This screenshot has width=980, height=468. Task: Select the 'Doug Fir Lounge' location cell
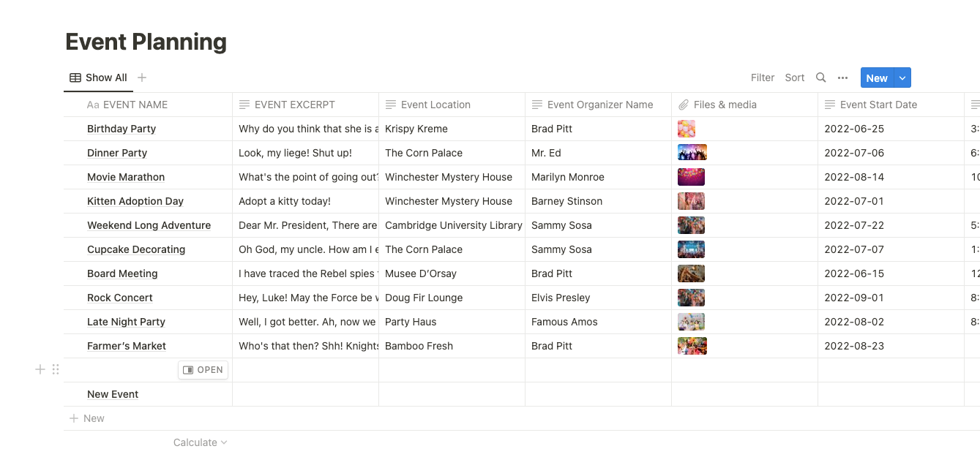(452, 298)
